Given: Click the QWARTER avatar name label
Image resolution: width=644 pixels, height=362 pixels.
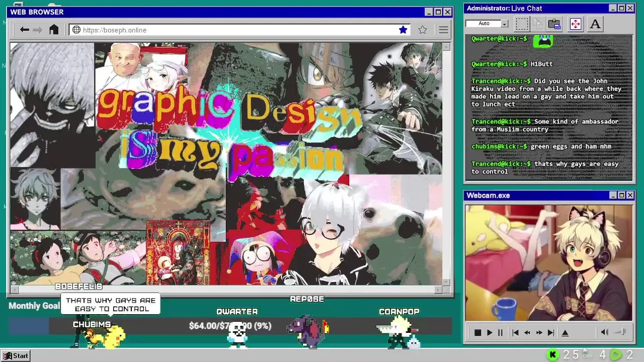Looking at the screenshot, I should click(x=237, y=312).
